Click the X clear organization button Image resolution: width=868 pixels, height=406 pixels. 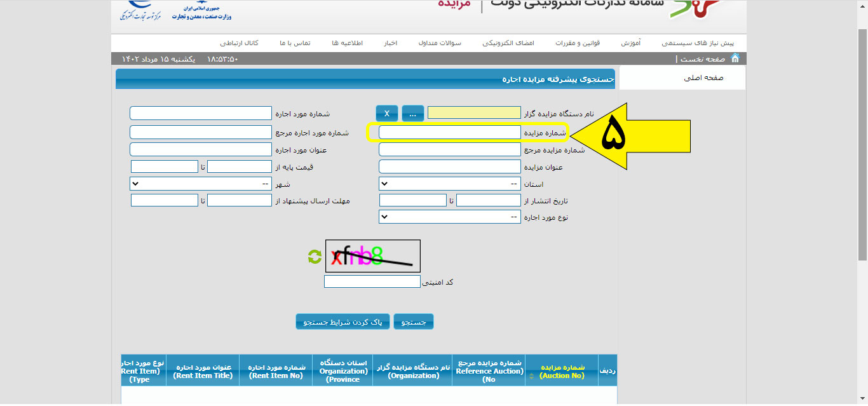[386, 114]
